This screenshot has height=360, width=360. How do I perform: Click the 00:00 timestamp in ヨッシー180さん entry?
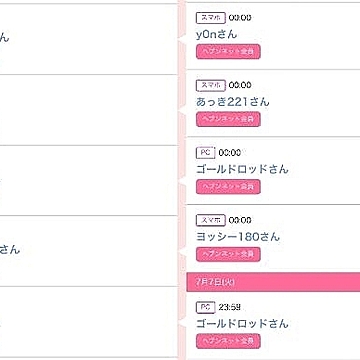point(240,220)
